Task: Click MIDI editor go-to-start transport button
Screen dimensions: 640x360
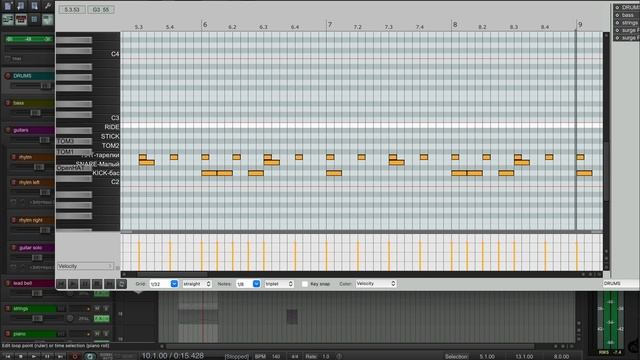Action: click(61, 284)
